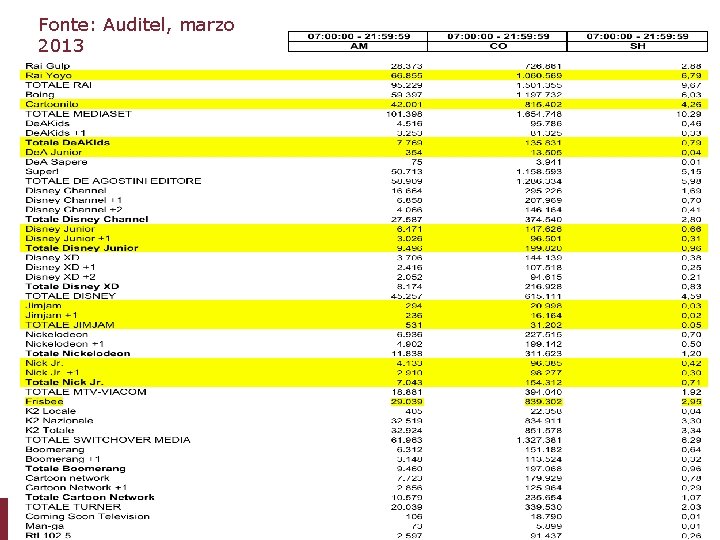720x540 pixels.
Task: Click the Nickelodeon +1 row label
Action: tap(65, 344)
